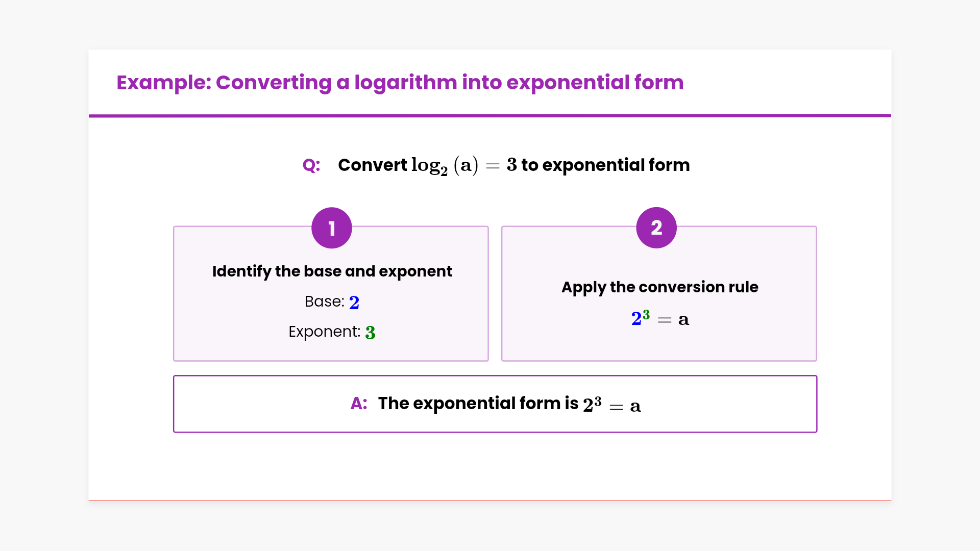Select the green exponent value 3
This screenshot has height=551, width=980.
(x=371, y=333)
